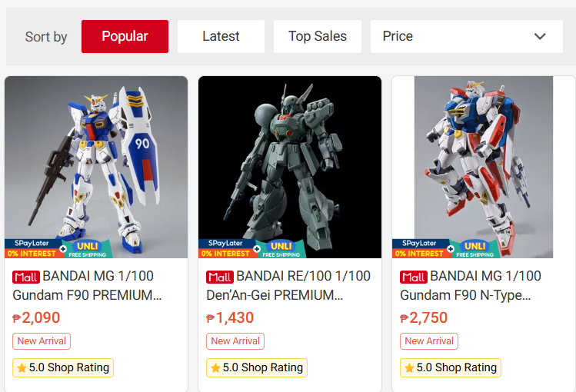Open the Price sort dropdown
The height and width of the screenshot is (392, 576).
coord(467,36)
